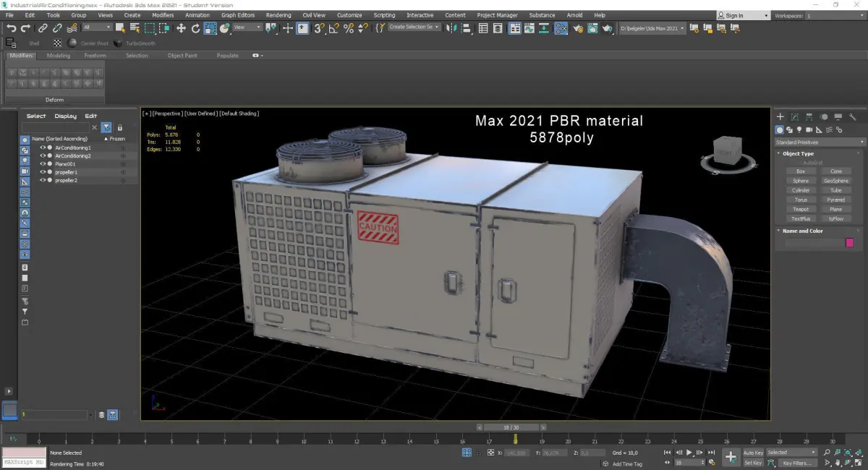Collapse the Name and Color rollout

pyautogui.click(x=802, y=231)
